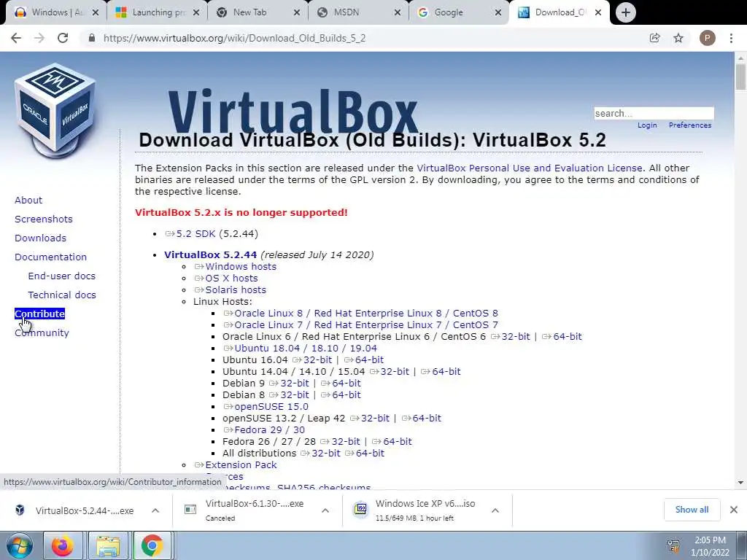This screenshot has width=747, height=560.
Task: Open the Contribute sidebar link
Action: pyautogui.click(x=39, y=314)
